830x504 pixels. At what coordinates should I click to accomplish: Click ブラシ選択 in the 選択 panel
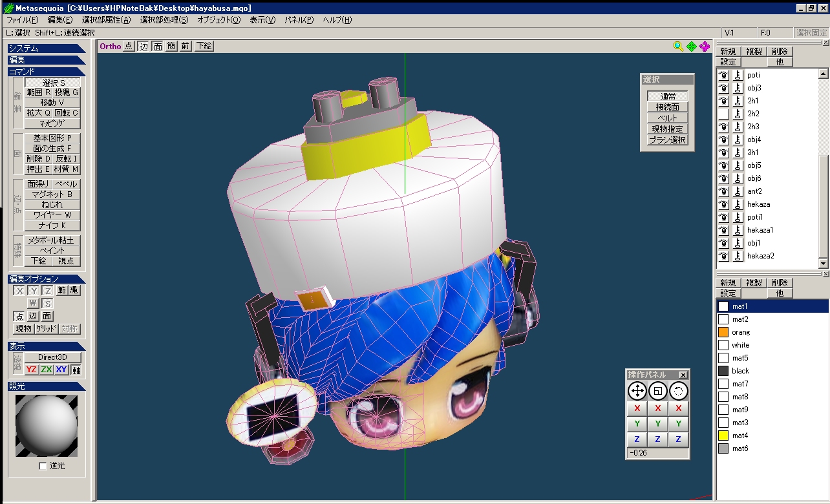click(668, 140)
